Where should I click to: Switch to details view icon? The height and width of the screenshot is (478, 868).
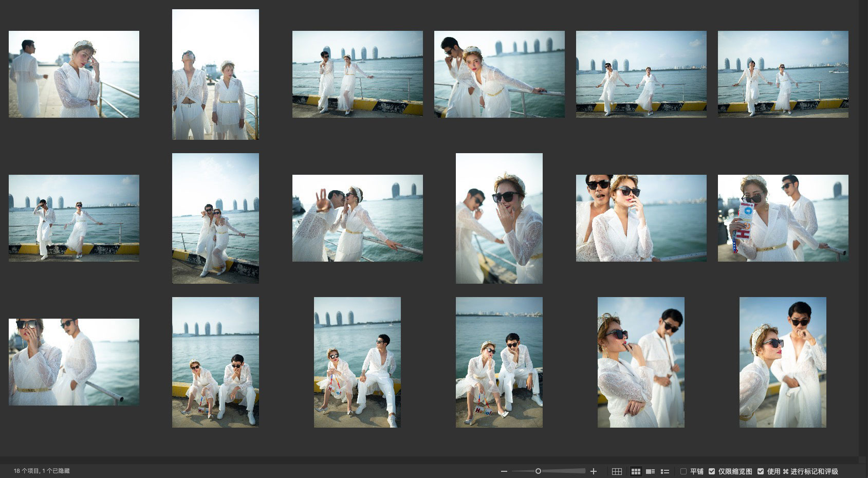coord(650,471)
